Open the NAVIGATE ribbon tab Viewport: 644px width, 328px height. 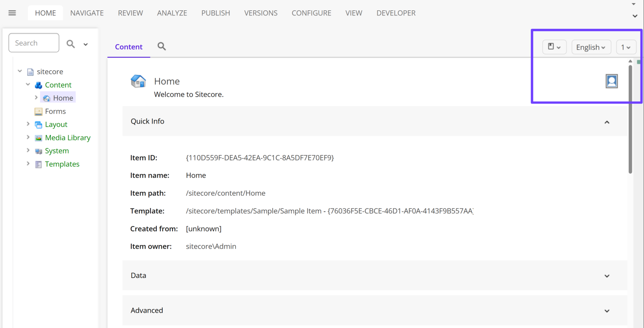87,13
